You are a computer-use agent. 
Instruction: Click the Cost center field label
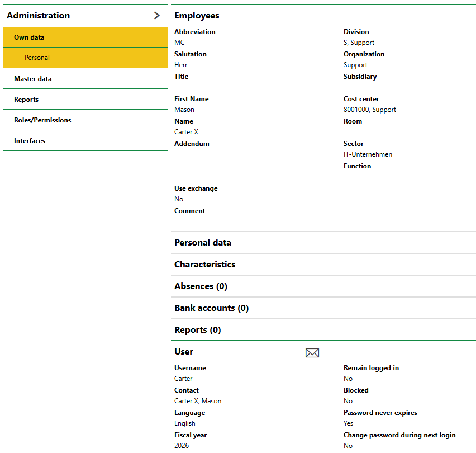pos(361,99)
